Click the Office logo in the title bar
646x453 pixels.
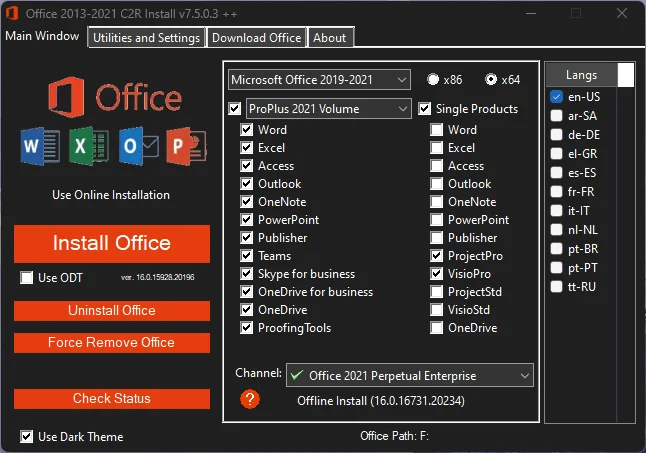12,13
